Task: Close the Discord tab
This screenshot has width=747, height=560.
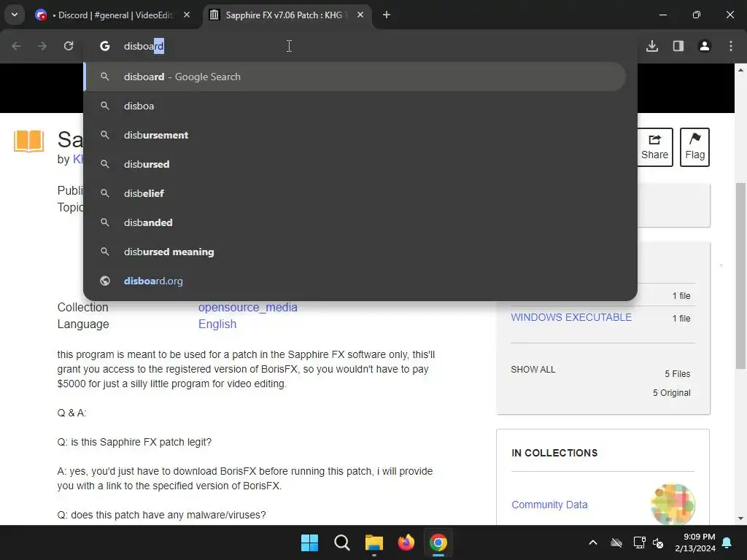Action: 187,15
